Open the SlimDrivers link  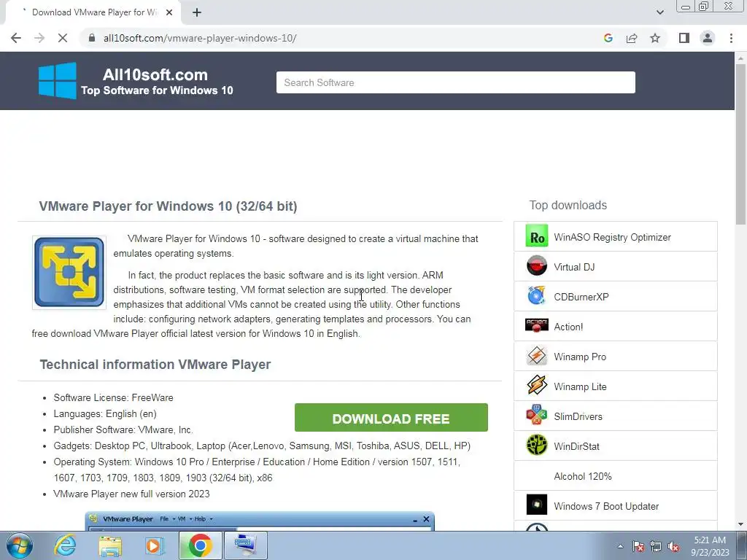point(578,416)
